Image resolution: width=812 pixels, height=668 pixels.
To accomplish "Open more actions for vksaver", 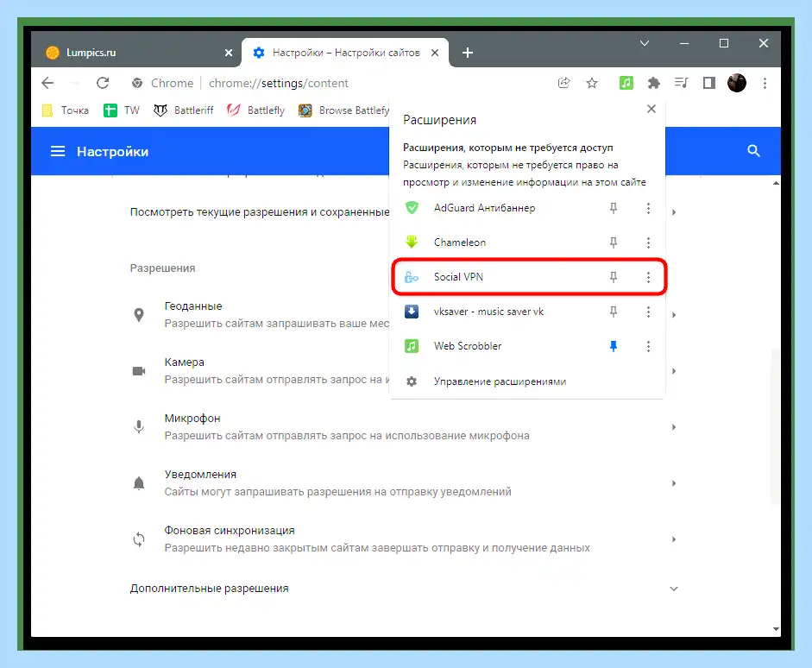I will pyautogui.click(x=648, y=312).
